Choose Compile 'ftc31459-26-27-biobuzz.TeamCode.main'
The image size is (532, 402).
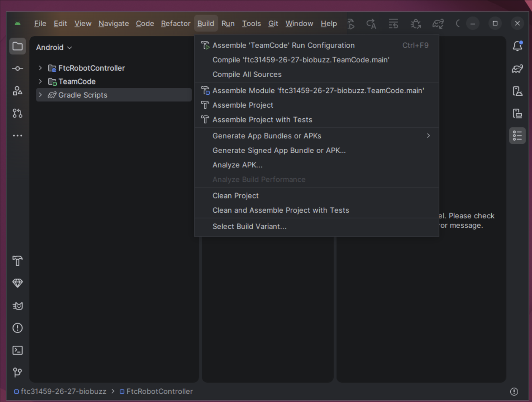317,60
